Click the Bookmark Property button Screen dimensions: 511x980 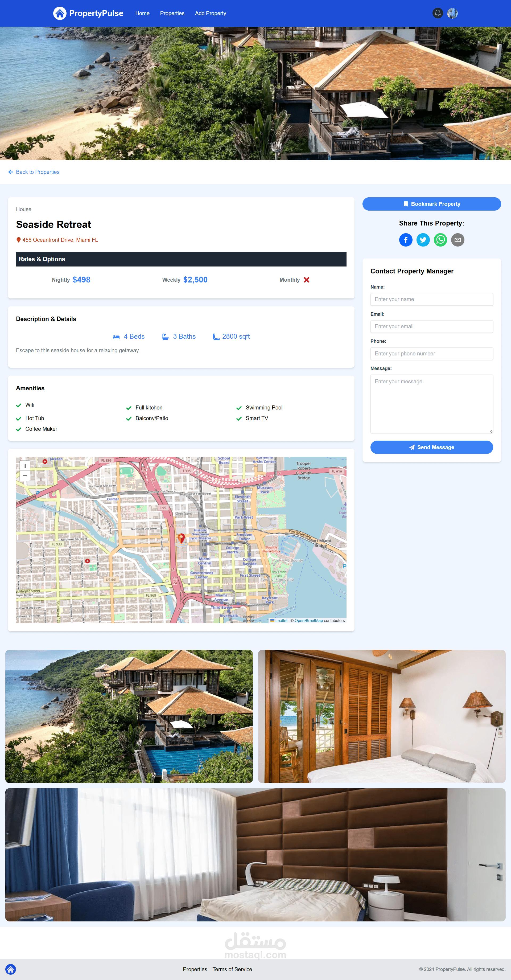click(431, 204)
